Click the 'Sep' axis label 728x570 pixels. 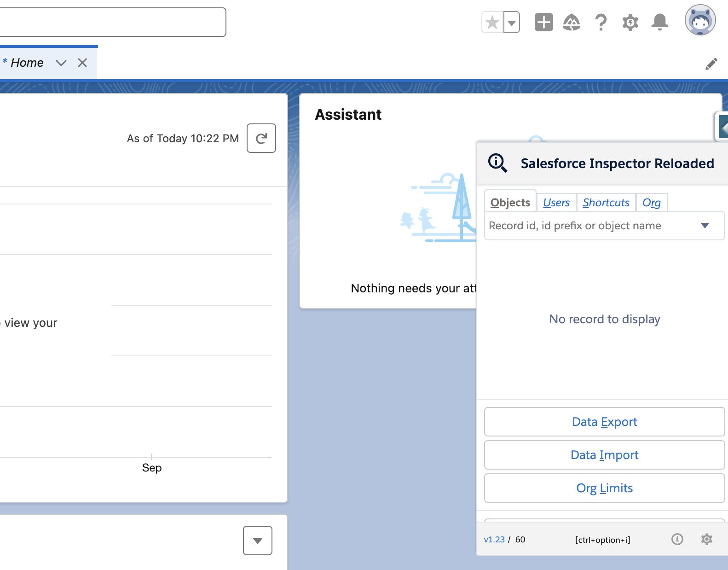[152, 468]
